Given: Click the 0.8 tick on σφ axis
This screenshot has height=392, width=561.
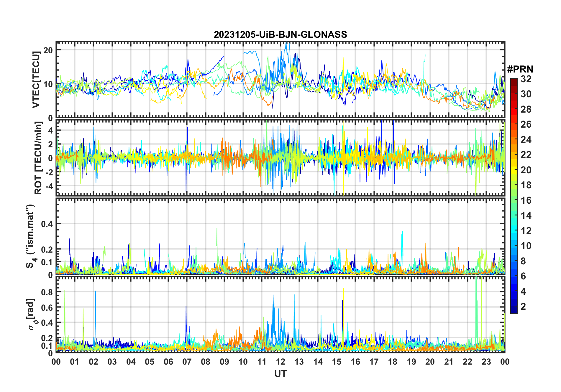Looking at the screenshot, I should click(x=47, y=292).
